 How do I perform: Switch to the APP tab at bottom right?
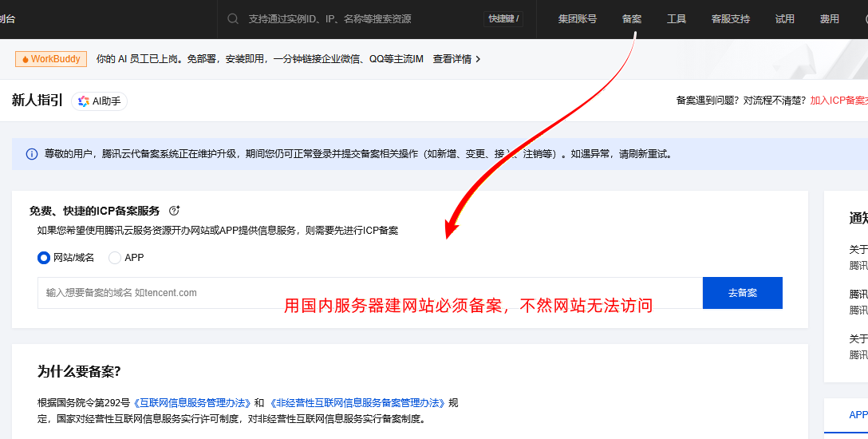[858, 415]
